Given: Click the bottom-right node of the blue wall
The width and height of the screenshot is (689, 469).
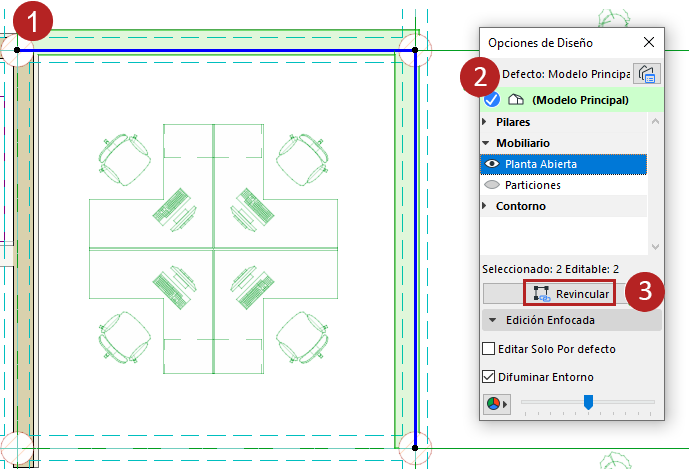Looking at the screenshot, I should click(x=415, y=448).
